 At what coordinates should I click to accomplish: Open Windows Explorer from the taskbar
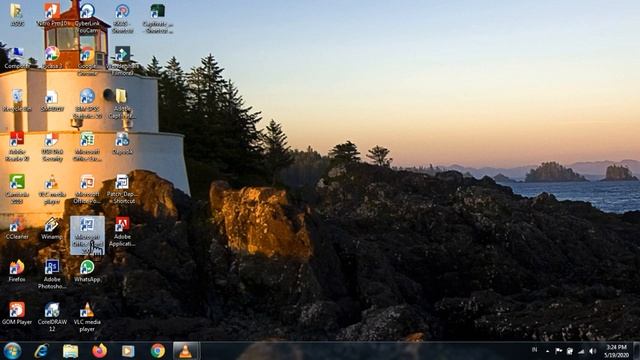pyautogui.click(x=70, y=351)
